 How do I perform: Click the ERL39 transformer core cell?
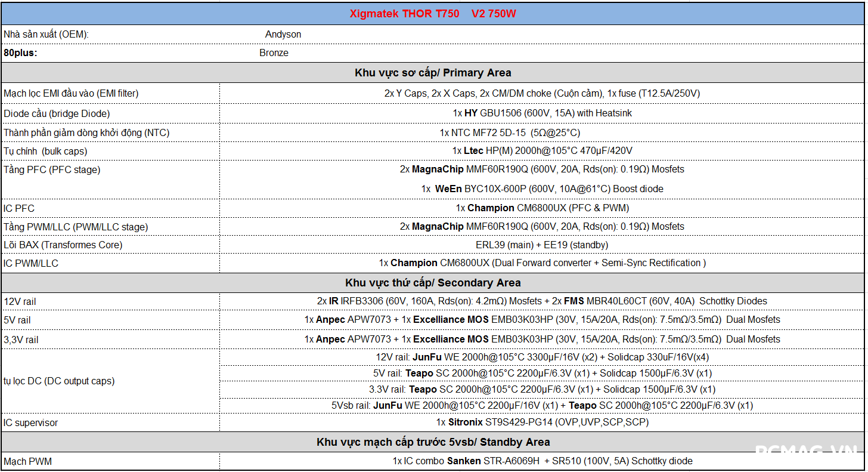pos(542,245)
